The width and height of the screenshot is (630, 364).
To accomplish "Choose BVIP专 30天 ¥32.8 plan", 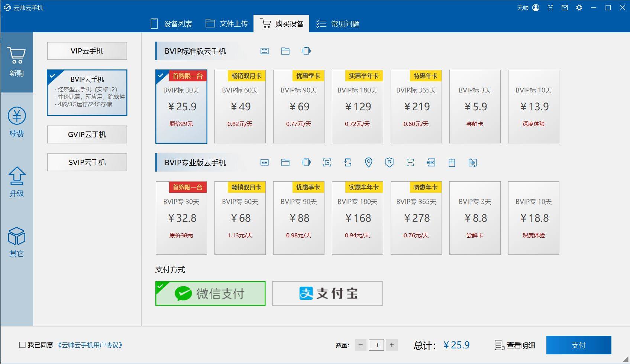I will [x=181, y=218].
